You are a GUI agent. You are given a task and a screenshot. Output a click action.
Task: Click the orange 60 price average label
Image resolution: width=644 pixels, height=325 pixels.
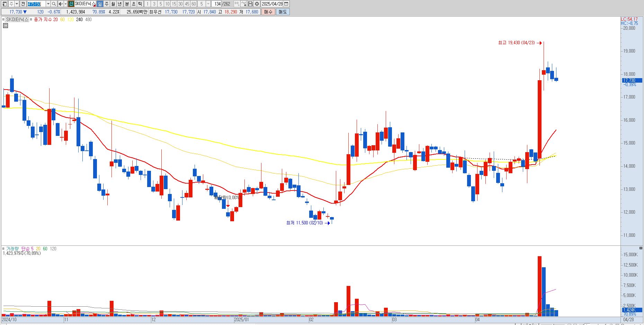click(x=62, y=19)
